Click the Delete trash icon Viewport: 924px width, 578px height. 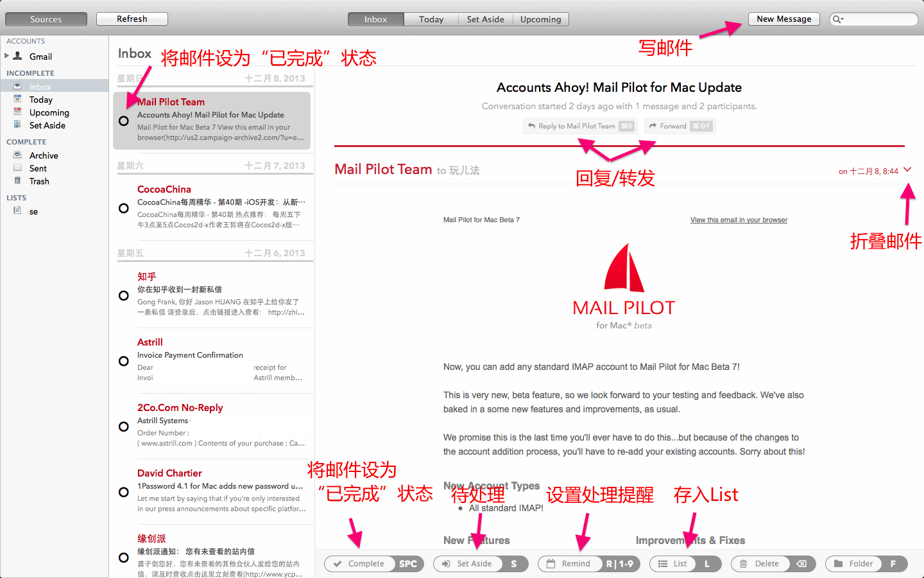[743, 564]
